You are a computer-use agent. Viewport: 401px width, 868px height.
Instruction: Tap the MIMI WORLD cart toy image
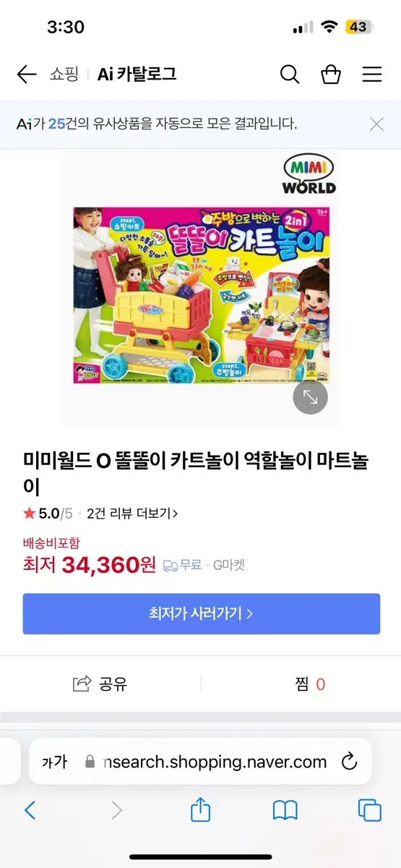(201, 287)
